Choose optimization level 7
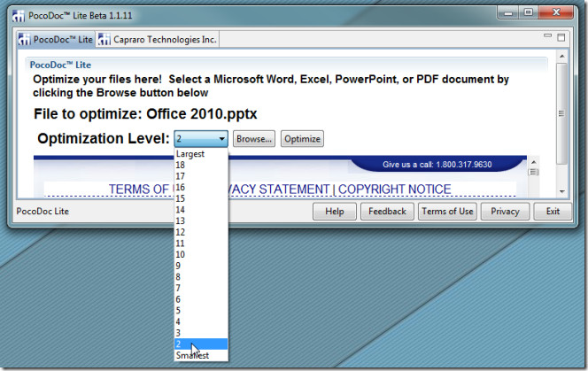 pyautogui.click(x=201, y=288)
